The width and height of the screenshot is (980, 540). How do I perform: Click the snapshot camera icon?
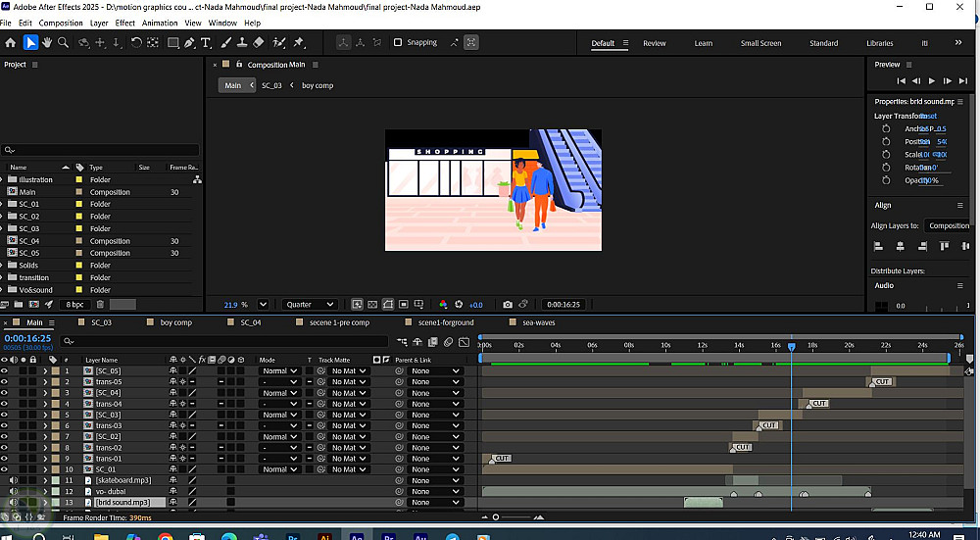(507, 305)
